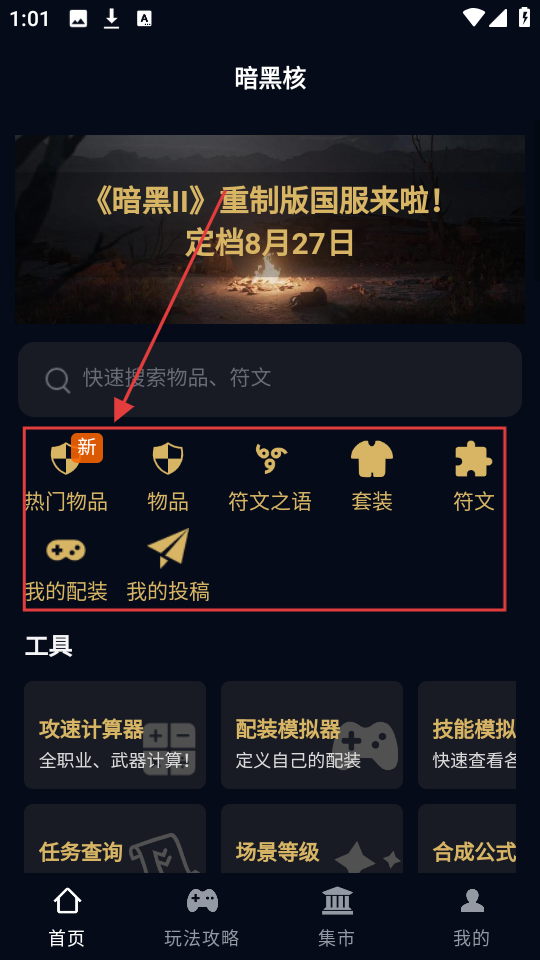Image resolution: width=540 pixels, height=960 pixels.
Task: Tap the search magnifier icon
Action: click(x=58, y=380)
